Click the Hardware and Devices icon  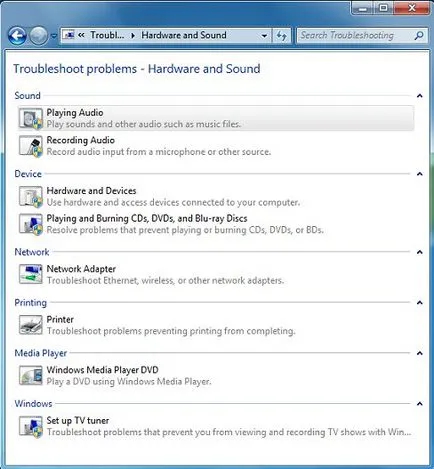pyautogui.click(x=31, y=196)
